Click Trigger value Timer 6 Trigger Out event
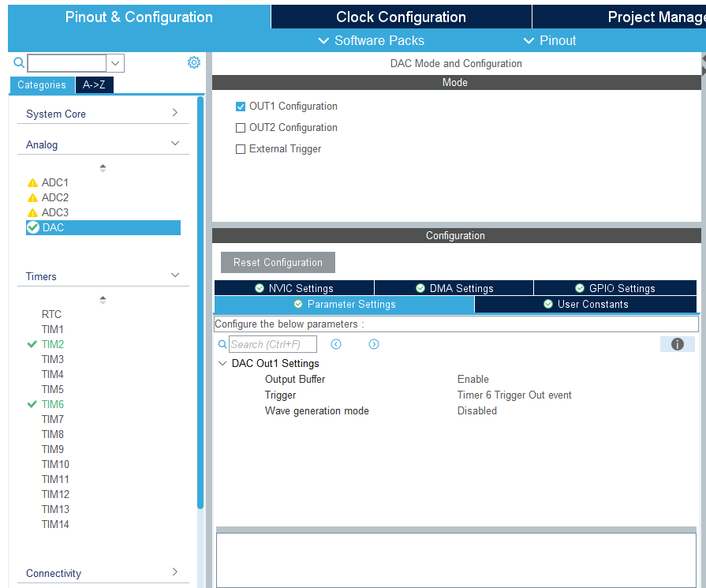 click(x=514, y=395)
